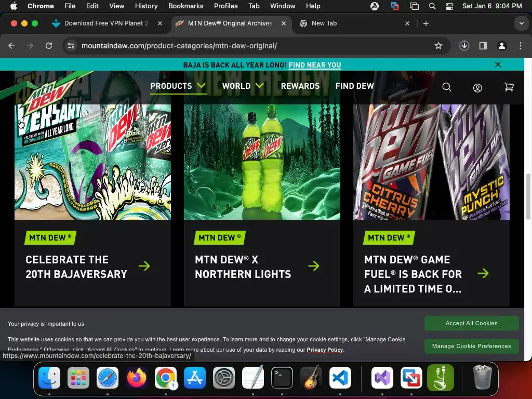Expand the PRODUCTS dropdown chevron
This screenshot has width=532, height=399.
[201, 86]
